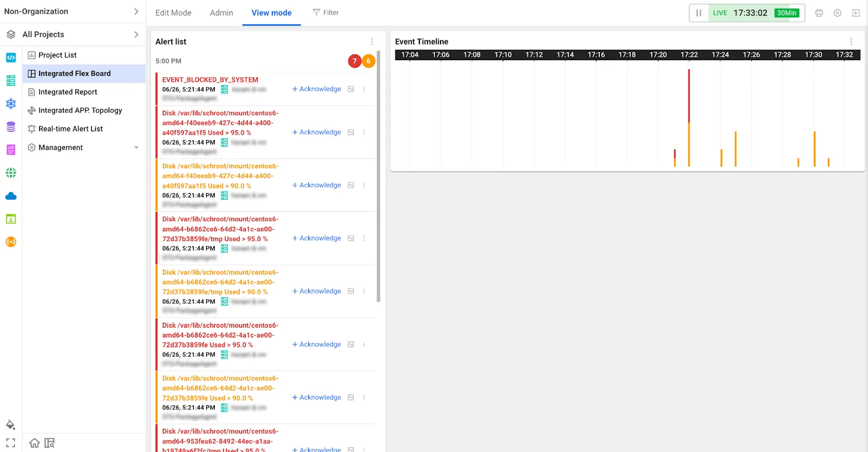Open more options for 72d37b3859fe/tmp 95.0% alert
The height and width of the screenshot is (452, 868).
364,238
